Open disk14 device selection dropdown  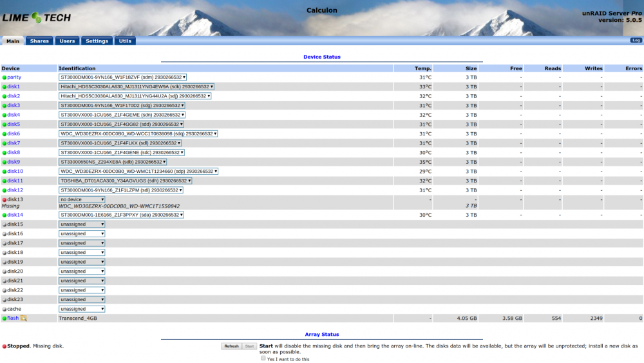tap(121, 215)
